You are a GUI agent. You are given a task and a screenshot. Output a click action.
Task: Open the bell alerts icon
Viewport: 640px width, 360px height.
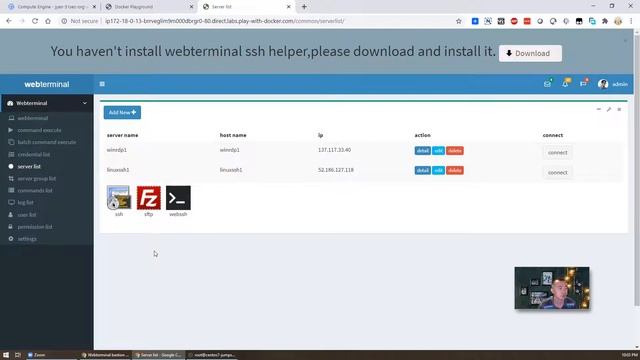point(565,84)
